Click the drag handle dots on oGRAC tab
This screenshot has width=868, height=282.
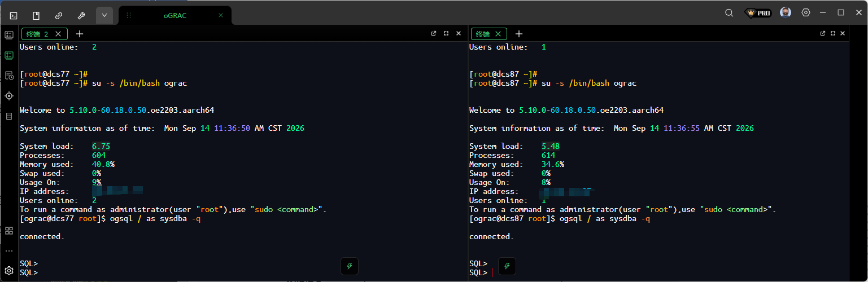[x=129, y=16]
